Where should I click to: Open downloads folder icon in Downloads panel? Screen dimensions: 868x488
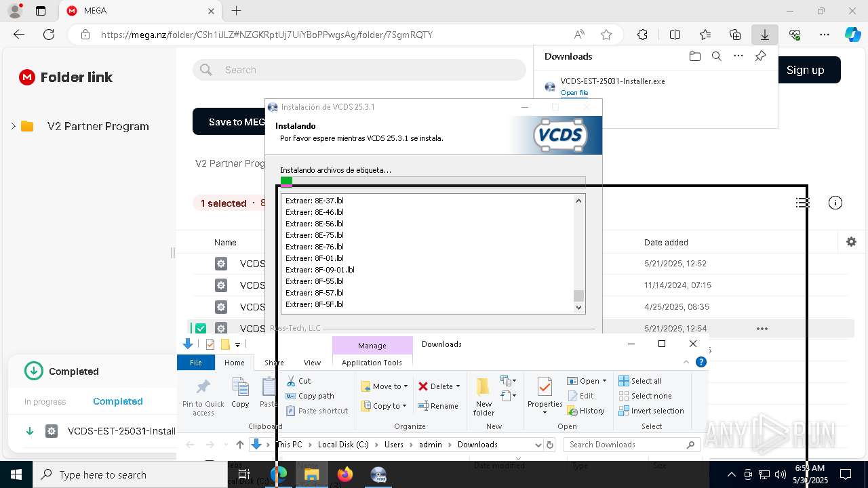pyautogui.click(x=694, y=56)
